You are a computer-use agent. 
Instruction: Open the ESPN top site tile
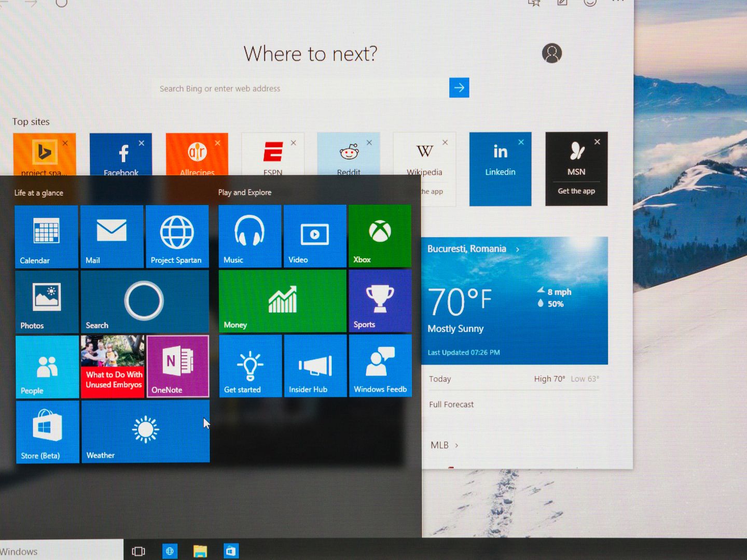(273, 155)
